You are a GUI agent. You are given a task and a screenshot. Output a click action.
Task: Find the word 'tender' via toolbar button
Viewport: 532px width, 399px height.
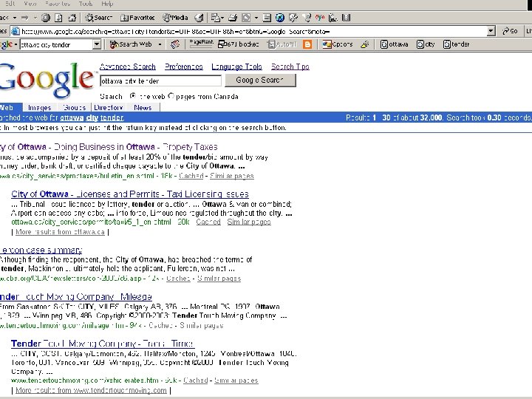[457, 44]
